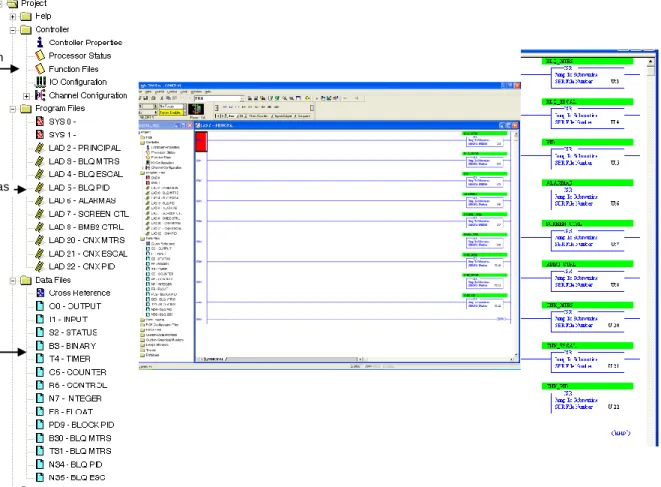661x487 pixels.
Task: Collapse the Controller folder minus box
Action: pyautogui.click(x=13, y=30)
